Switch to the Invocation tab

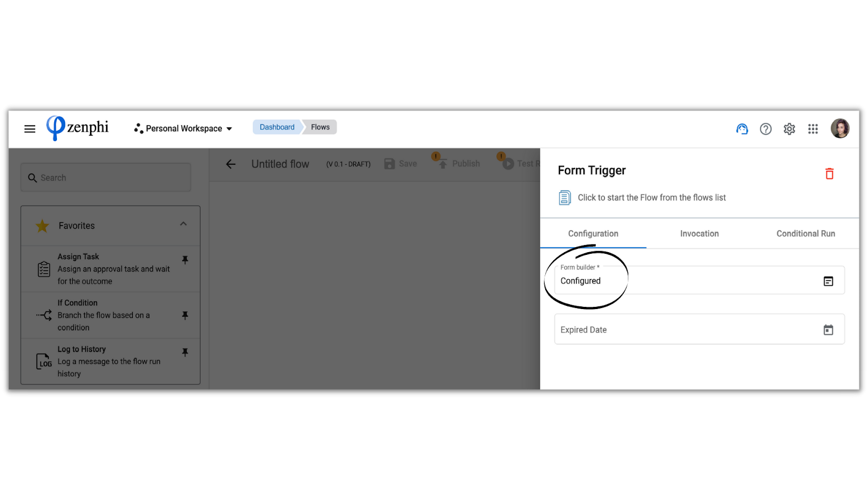pyautogui.click(x=699, y=234)
